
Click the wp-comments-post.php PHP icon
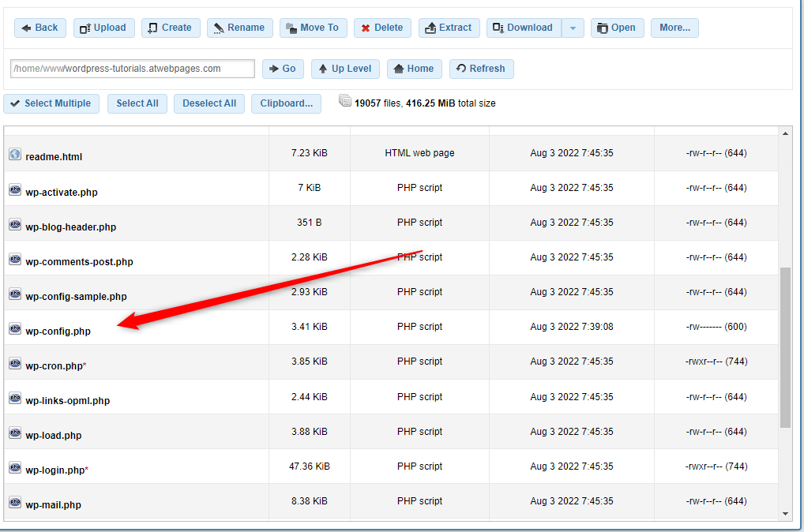(x=15, y=260)
